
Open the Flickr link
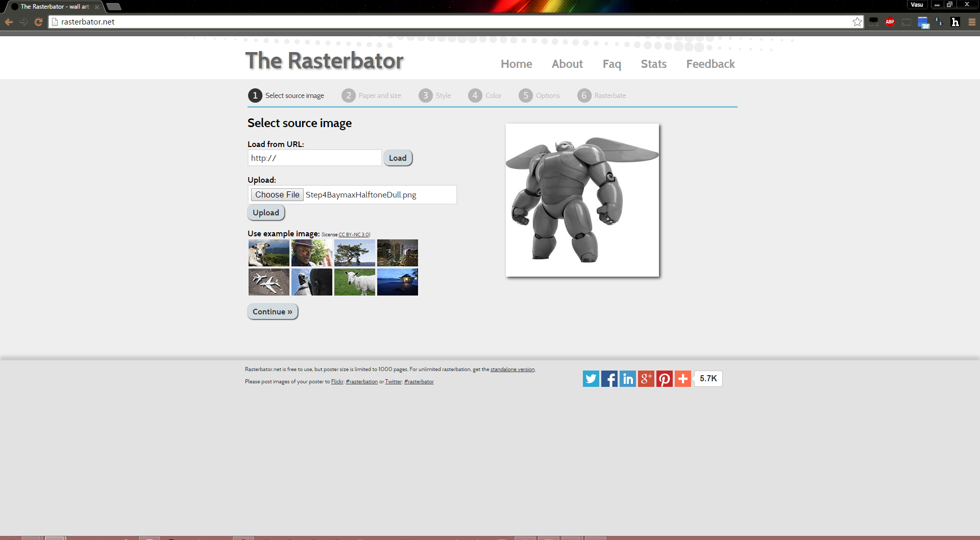pyautogui.click(x=337, y=382)
